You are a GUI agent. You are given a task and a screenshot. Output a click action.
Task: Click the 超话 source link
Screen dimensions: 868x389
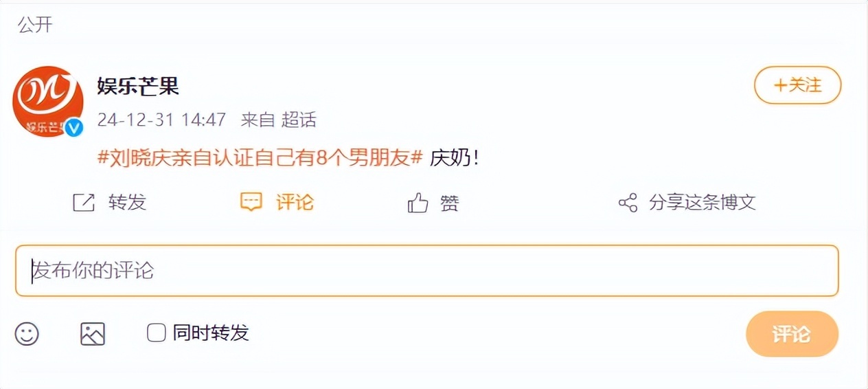coord(299,120)
